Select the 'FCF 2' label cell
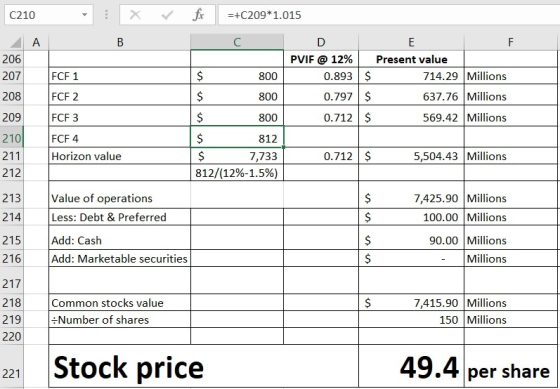The width and height of the screenshot is (560, 389). (120, 96)
